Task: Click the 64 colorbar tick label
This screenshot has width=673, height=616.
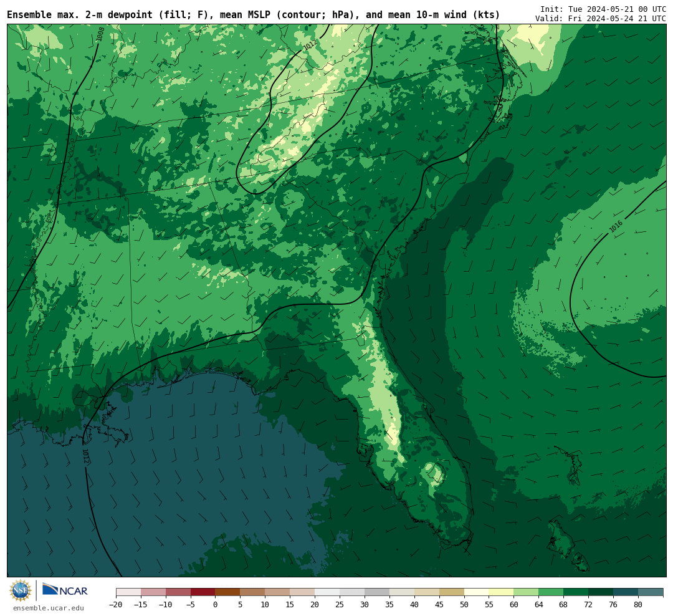Action: (x=539, y=604)
